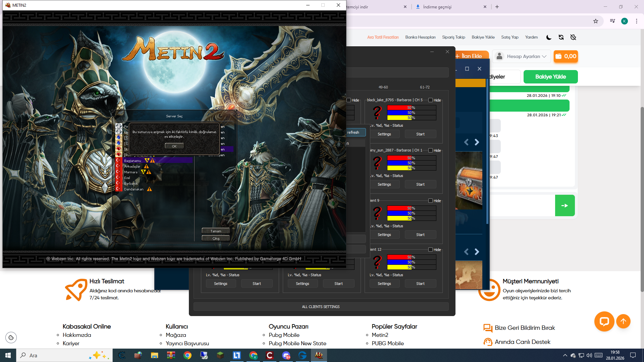
Task: Open Banka Hesapları menu item
Action: (x=420, y=37)
